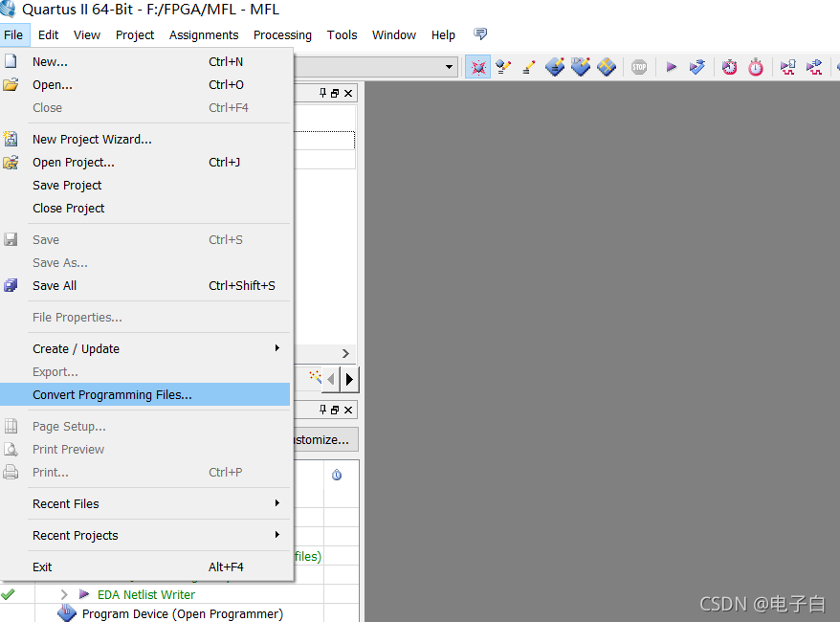Pin the upper Project Navigator panel

(322, 93)
